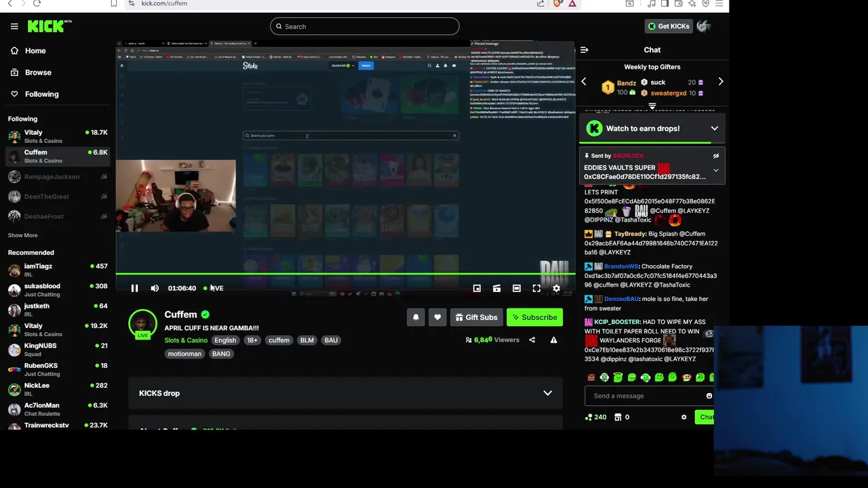Toggle notification bell for Cuffem
Image resolution: width=868 pixels, height=488 pixels.
[416, 317]
